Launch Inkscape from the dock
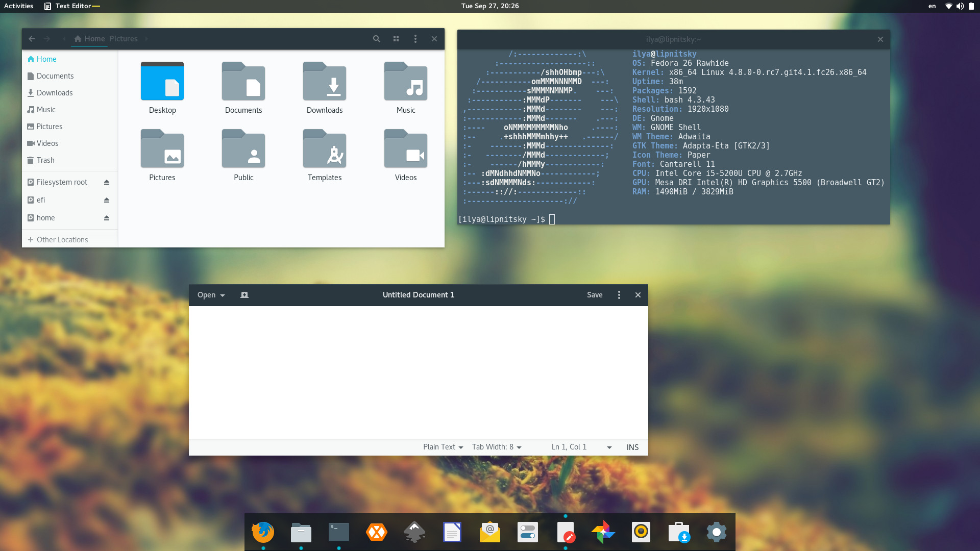Image resolution: width=980 pixels, height=551 pixels. pyautogui.click(x=414, y=532)
